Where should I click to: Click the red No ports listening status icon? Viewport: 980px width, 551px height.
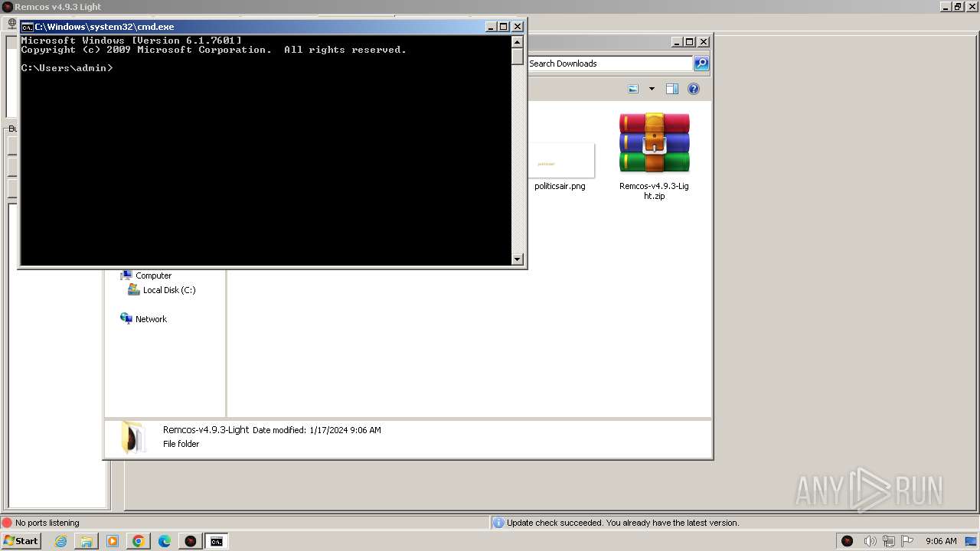pos(7,523)
